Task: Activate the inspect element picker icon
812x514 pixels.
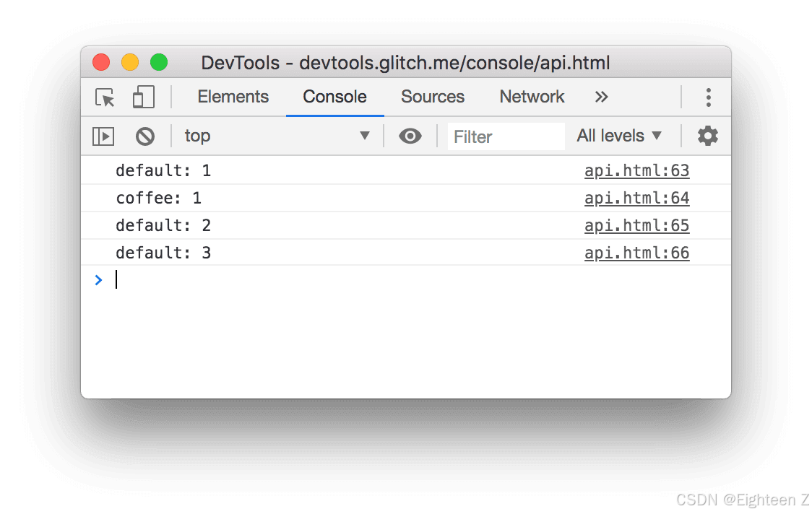Action: 105,97
